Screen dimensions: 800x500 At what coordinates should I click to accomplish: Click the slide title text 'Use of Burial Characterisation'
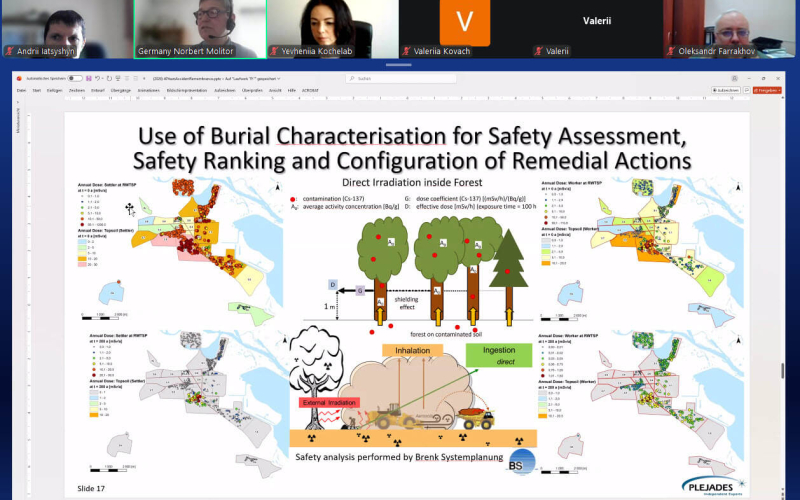[292, 136]
